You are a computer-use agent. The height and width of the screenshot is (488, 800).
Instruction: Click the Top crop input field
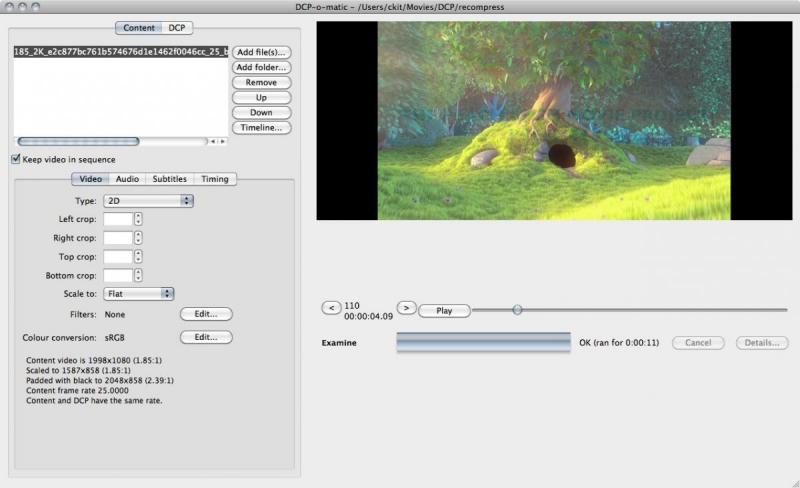117,256
